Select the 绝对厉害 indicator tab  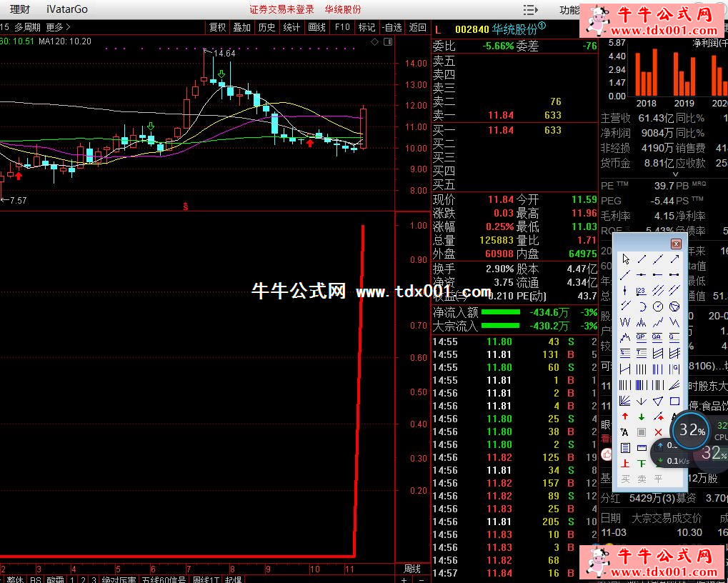click(119, 579)
